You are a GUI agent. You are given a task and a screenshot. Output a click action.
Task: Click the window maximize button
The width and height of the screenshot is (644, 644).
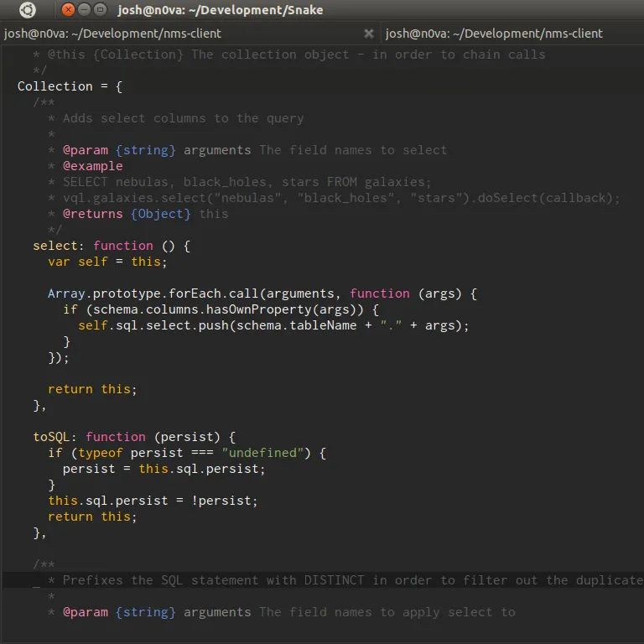click(100, 9)
